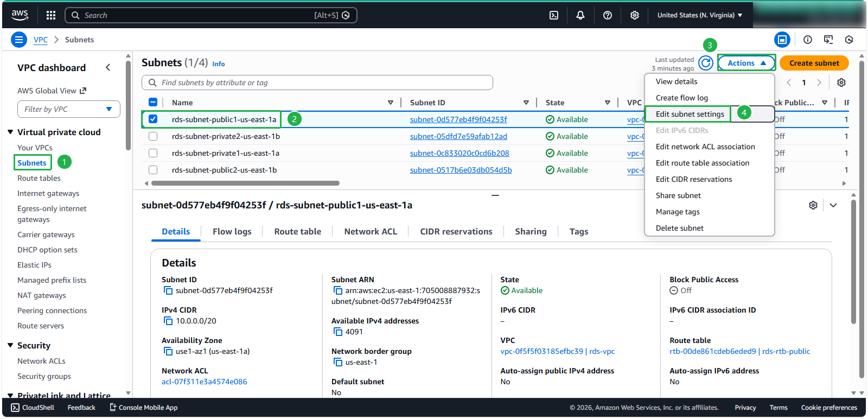Open the info panel icon
The image size is (868, 419).
pyautogui.click(x=808, y=40)
